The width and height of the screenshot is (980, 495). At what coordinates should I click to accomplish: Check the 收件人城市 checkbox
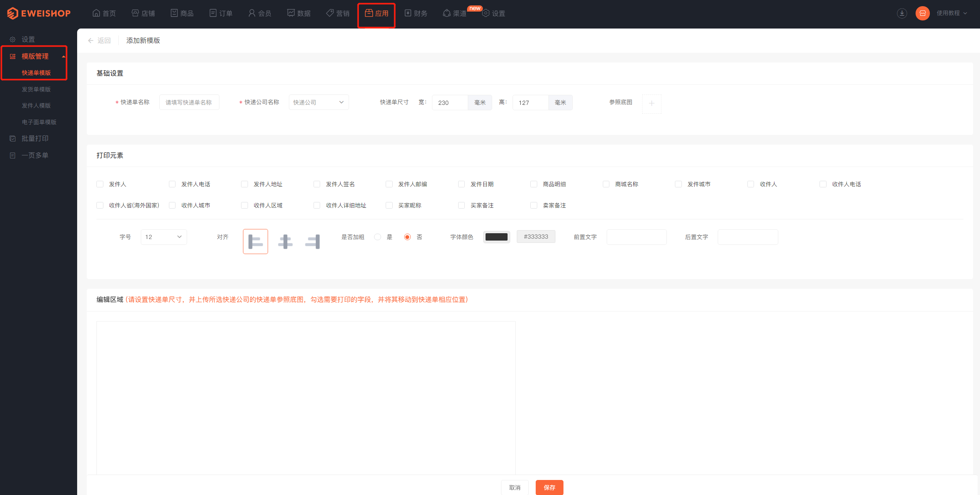pos(172,205)
